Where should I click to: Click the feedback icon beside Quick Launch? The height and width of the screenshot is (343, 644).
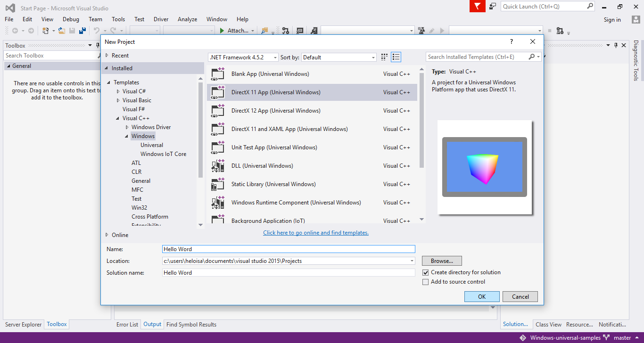(x=493, y=7)
